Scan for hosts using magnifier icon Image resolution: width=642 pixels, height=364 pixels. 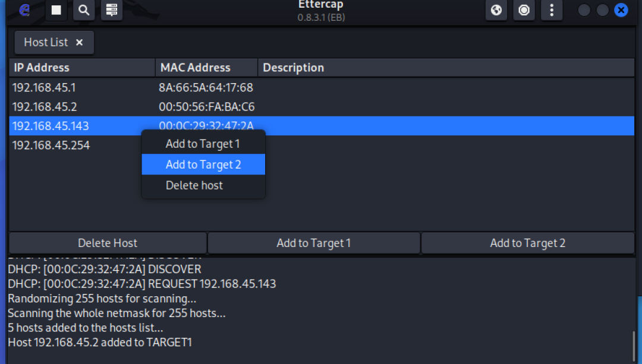click(84, 10)
